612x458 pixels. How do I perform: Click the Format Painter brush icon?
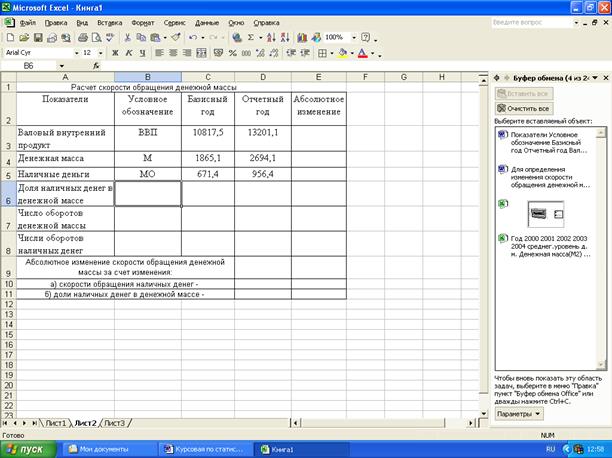tap(174, 37)
